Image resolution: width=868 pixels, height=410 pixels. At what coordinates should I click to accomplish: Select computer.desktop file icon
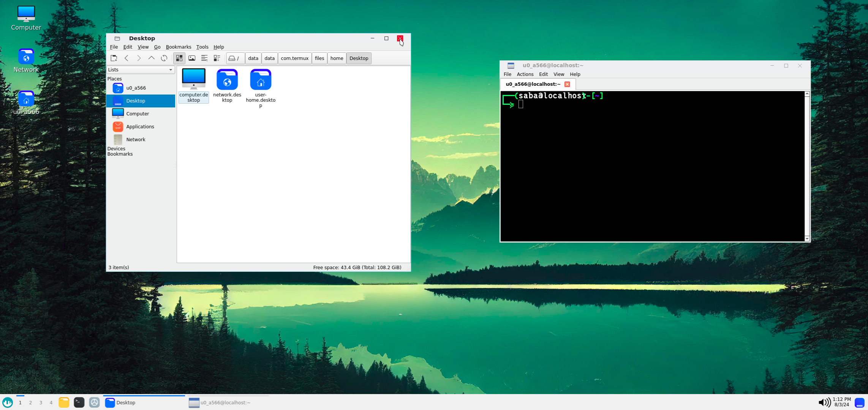pyautogui.click(x=193, y=79)
